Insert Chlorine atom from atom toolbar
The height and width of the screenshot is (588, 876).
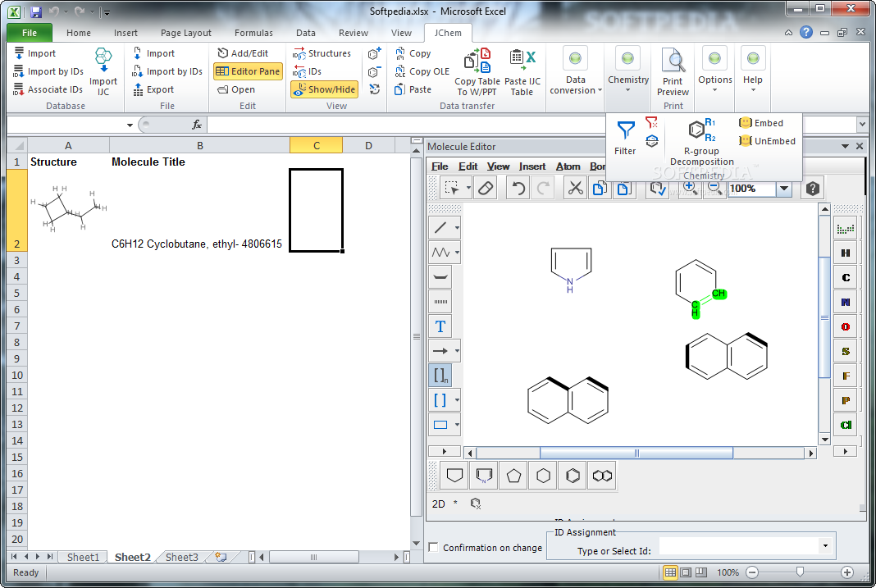846,425
